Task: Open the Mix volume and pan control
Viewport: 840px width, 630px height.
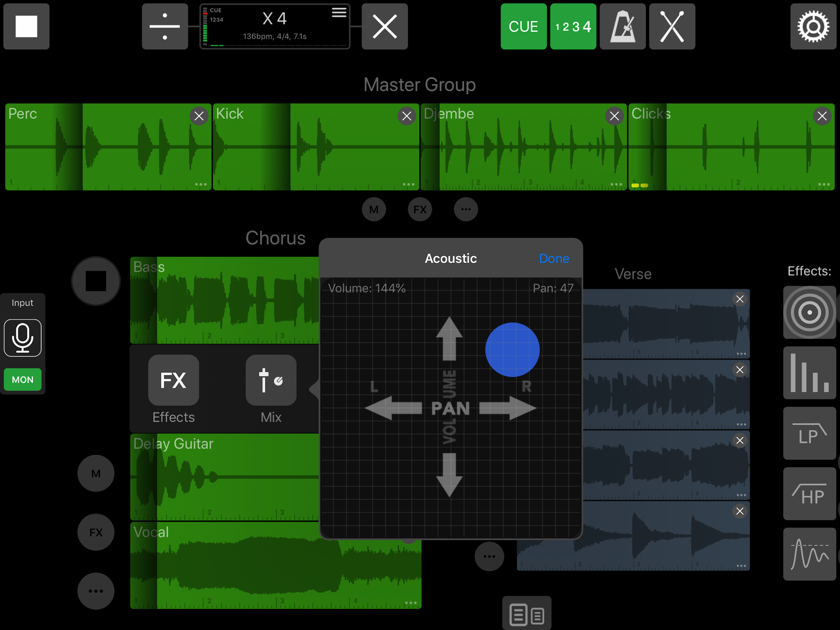Action: pyautogui.click(x=271, y=380)
